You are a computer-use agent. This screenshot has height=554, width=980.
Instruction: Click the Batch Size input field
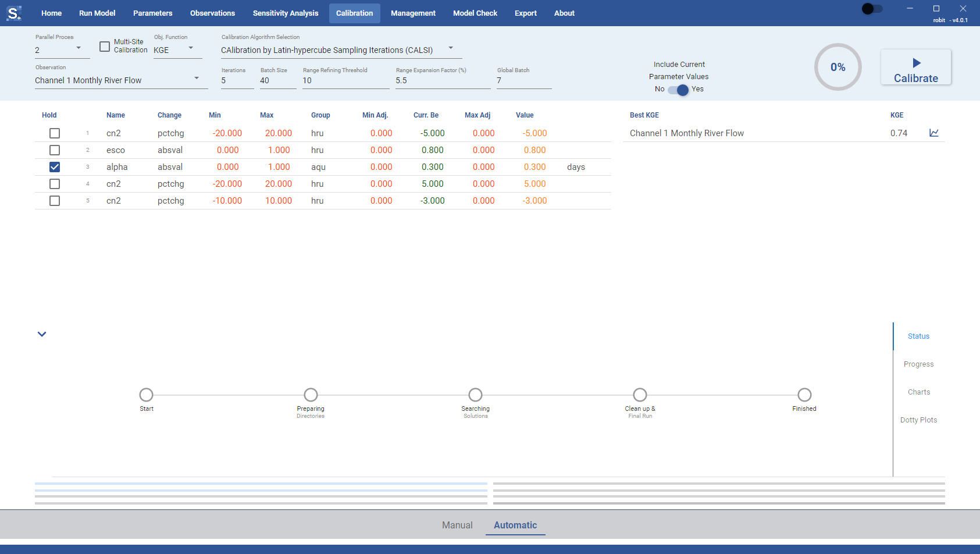click(278, 80)
